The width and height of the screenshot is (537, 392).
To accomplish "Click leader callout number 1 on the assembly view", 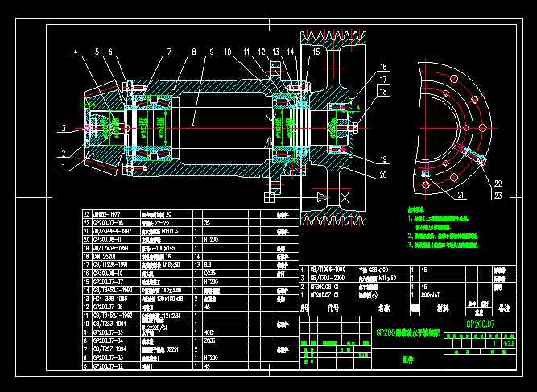I will click(63, 167).
